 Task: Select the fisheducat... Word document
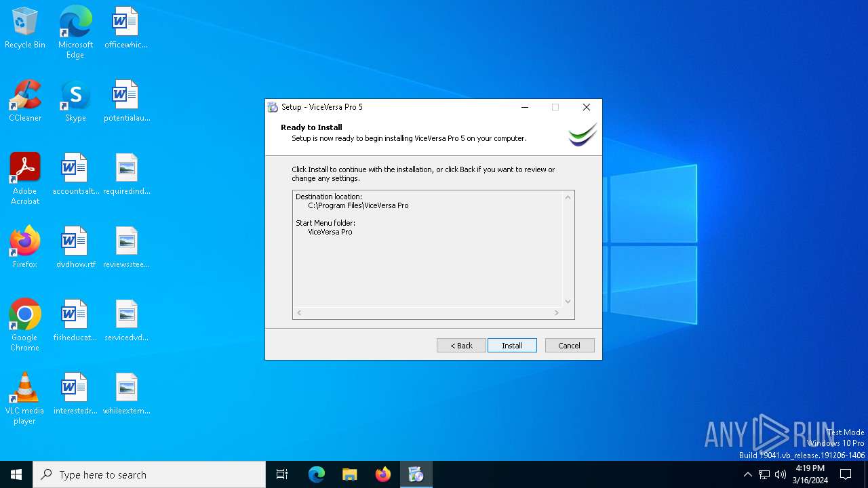coord(75,320)
